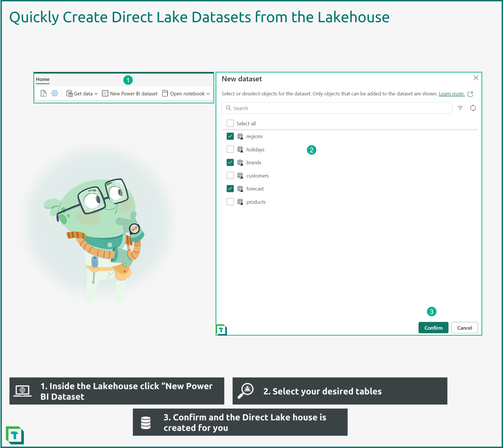This screenshot has height=448, width=503.
Task: Select Open notebook in the toolbar
Action: [x=187, y=94]
